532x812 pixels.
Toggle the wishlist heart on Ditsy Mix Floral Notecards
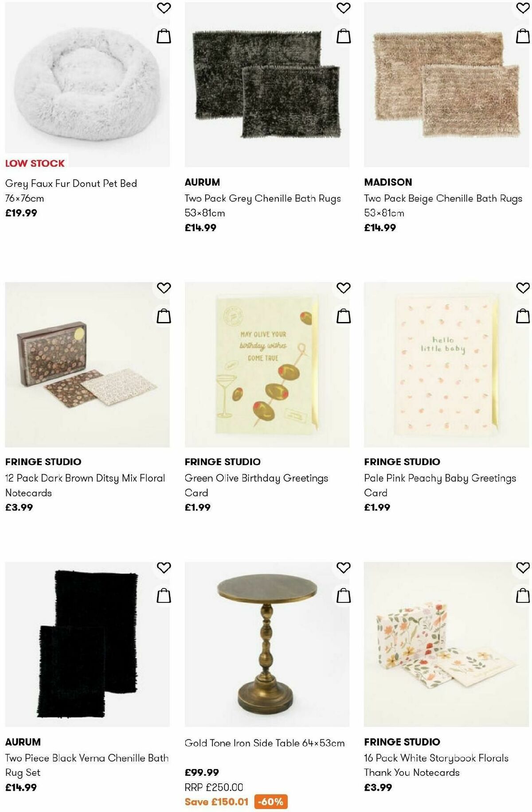pos(164,287)
